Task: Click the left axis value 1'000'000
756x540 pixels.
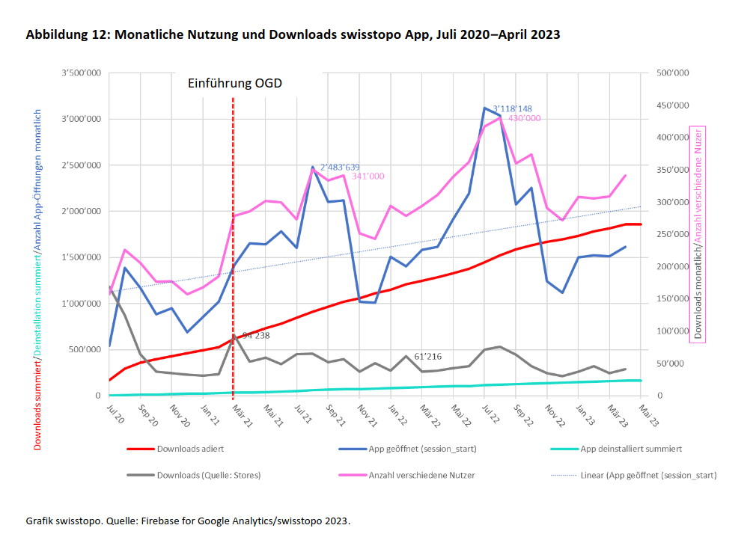Action: tap(82, 304)
